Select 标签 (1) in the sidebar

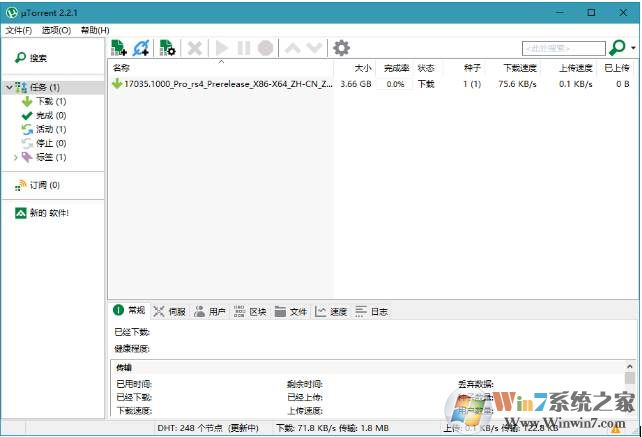(51, 157)
